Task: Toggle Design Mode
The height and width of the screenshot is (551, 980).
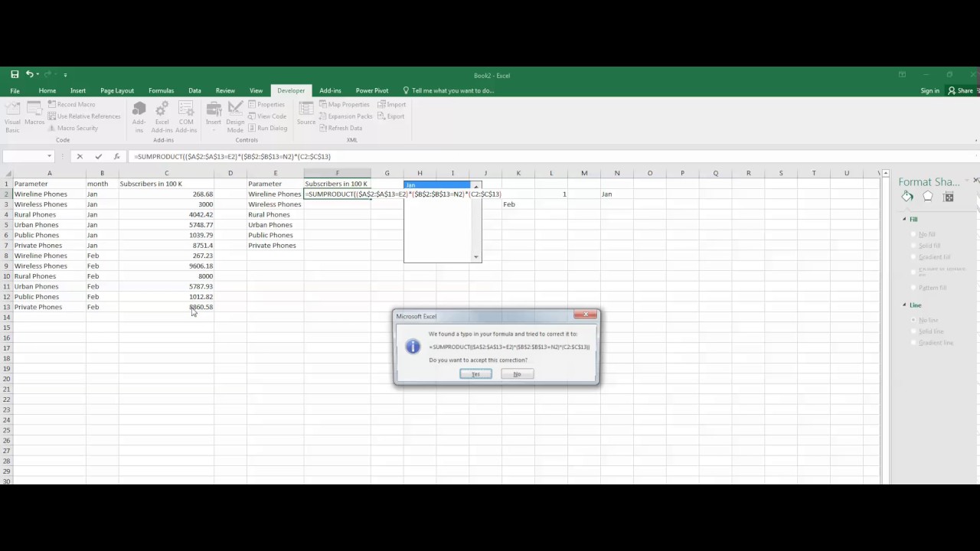Action: coord(235,116)
